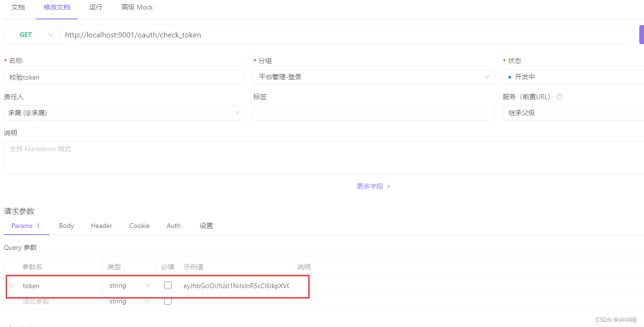The height and width of the screenshot is (327, 644).
Task: Click inside the 标签 input field
Action: [x=374, y=112]
